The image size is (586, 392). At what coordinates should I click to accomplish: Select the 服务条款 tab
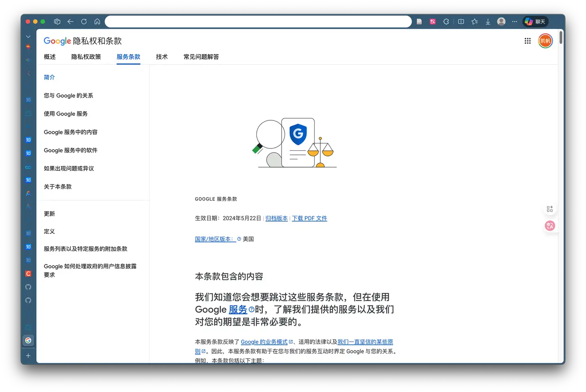(128, 57)
